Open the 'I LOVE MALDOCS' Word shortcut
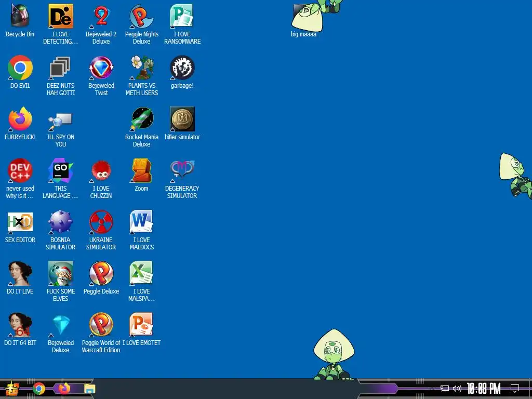 141,230
